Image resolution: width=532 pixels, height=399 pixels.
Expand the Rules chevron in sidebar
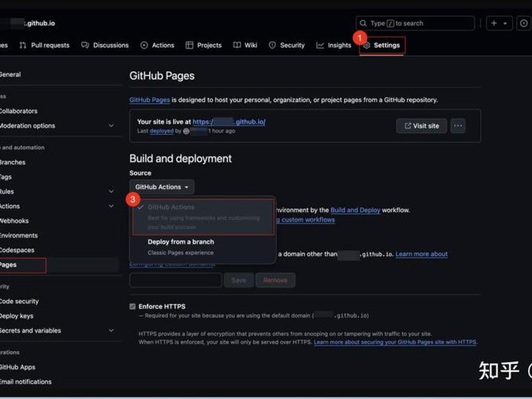[x=111, y=192]
